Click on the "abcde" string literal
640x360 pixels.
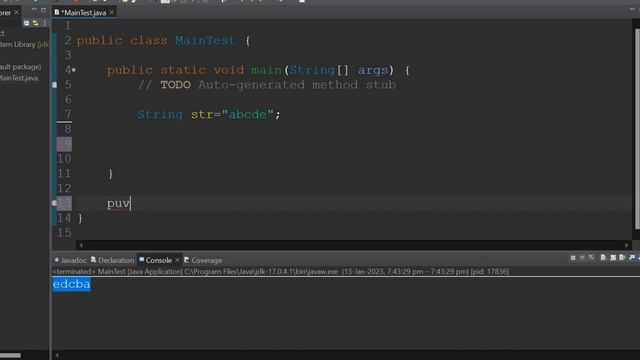pos(247,114)
